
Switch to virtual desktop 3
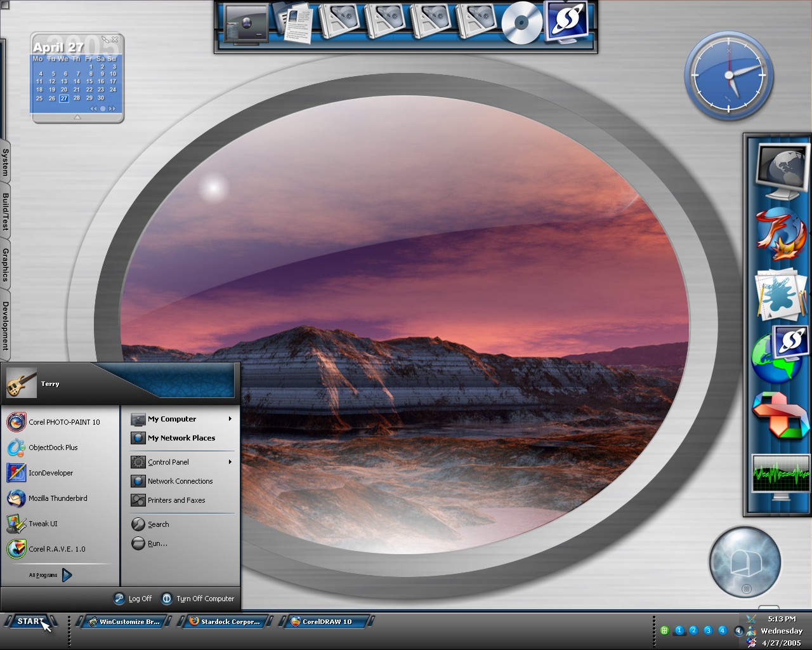(708, 630)
